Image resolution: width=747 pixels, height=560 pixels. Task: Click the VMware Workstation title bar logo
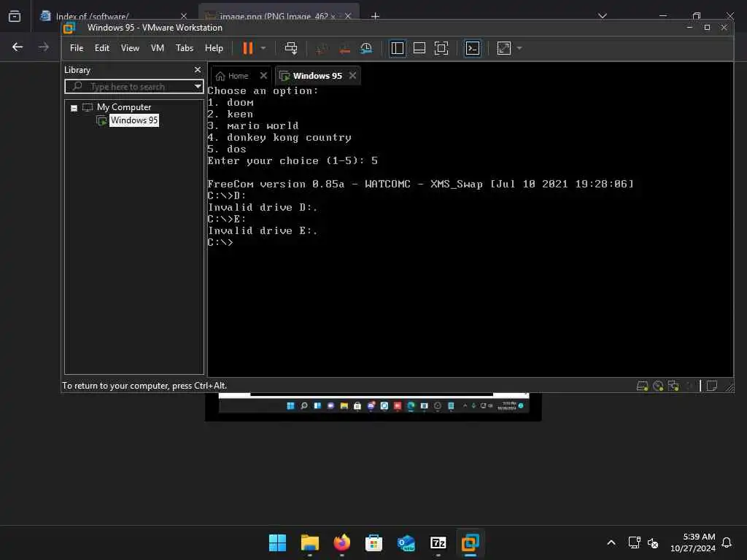tap(69, 28)
